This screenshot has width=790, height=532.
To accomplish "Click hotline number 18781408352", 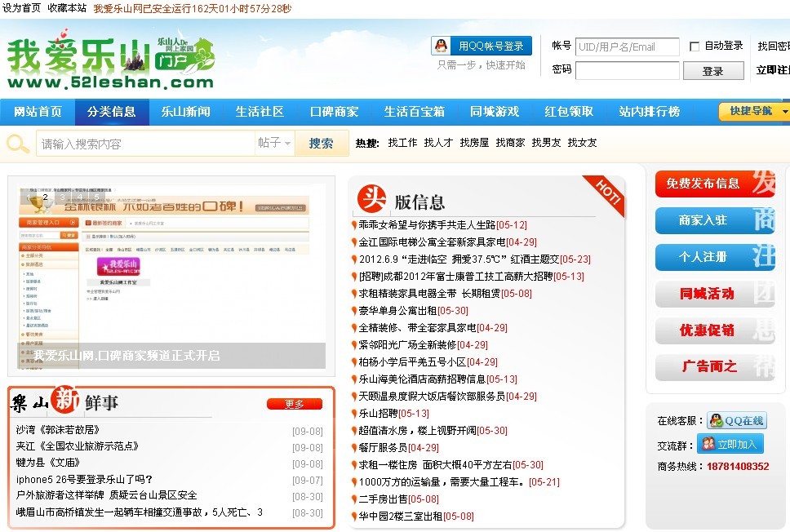I will (738, 466).
